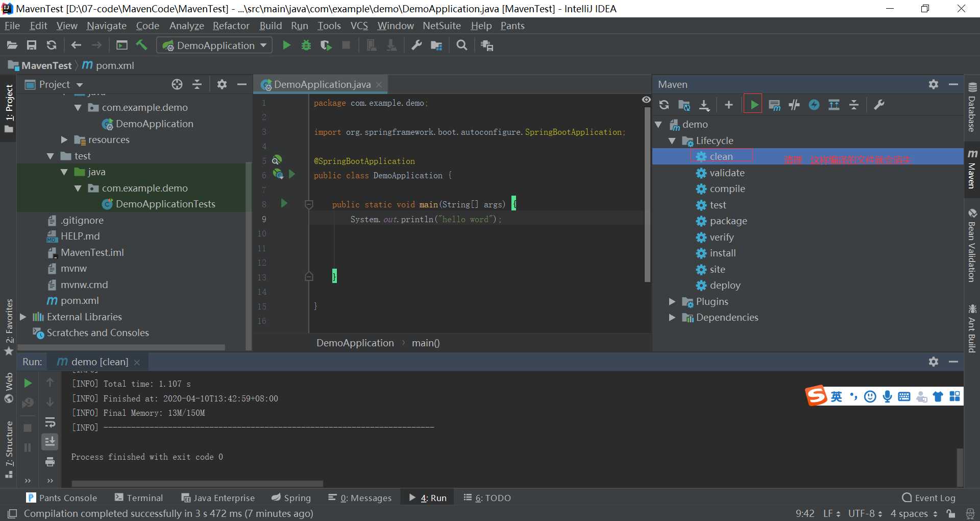Run DemoApplication with the green play icon
980x521 pixels.
(286, 45)
